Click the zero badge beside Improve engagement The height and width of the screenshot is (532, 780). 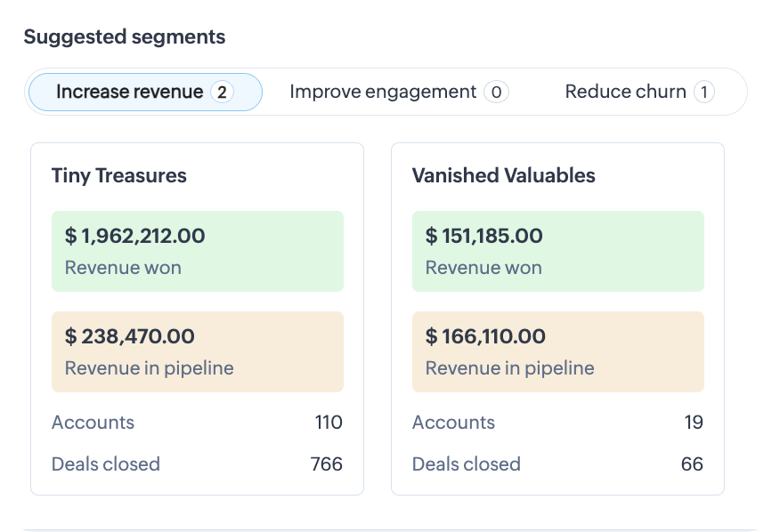coord(496,92)
